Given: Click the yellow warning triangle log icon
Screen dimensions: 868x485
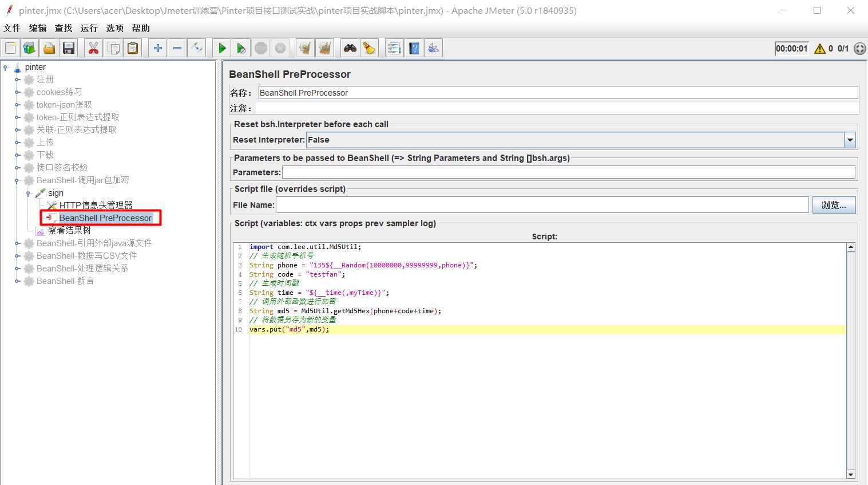Looking at the screenshot, I should pos(820,49).
